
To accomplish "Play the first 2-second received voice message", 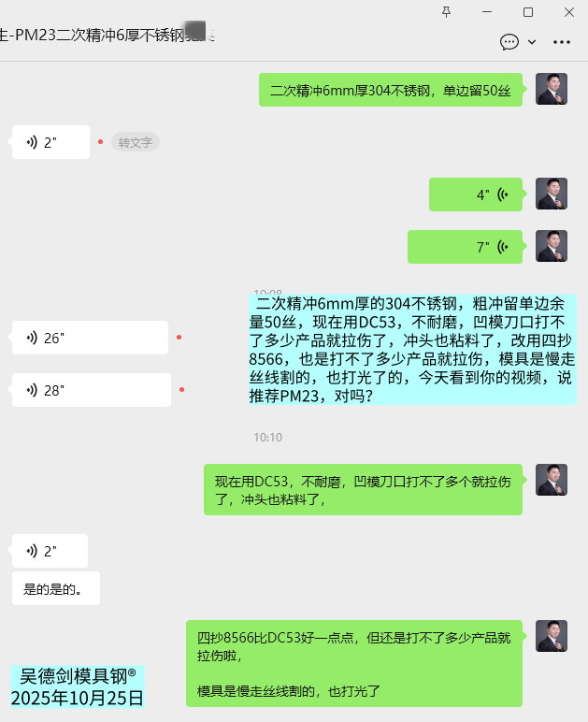I will click(x=50, y=142).
